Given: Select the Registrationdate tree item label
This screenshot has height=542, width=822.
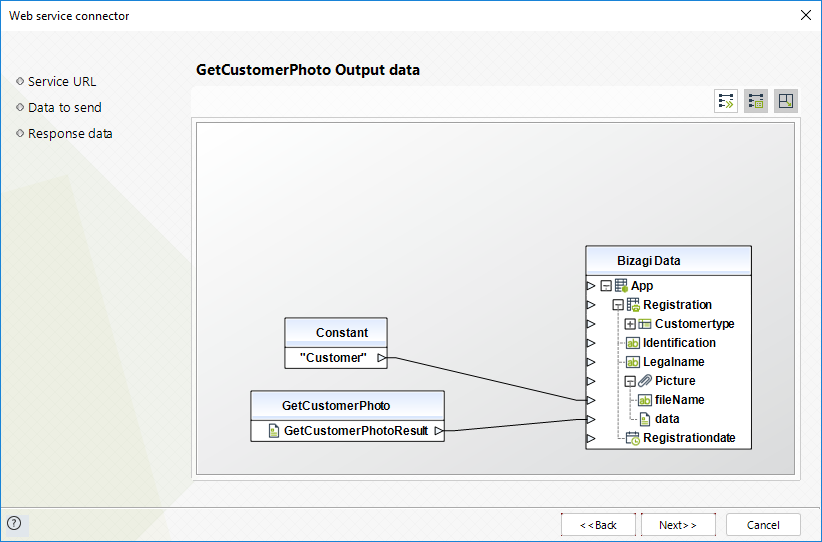Looking at the screenshot, I should click(x=689, y=438).
